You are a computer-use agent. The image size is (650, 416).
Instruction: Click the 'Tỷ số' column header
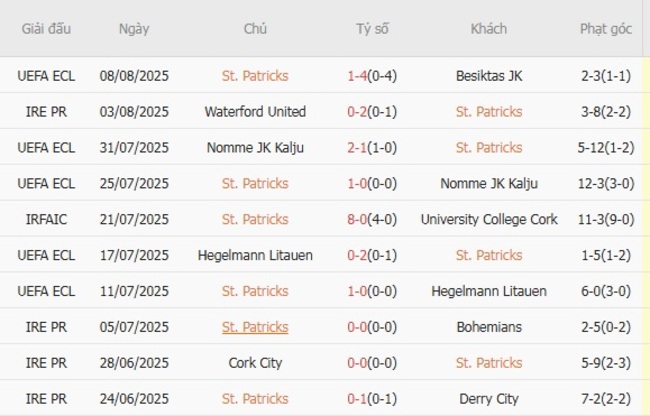(x=372, y=29)
